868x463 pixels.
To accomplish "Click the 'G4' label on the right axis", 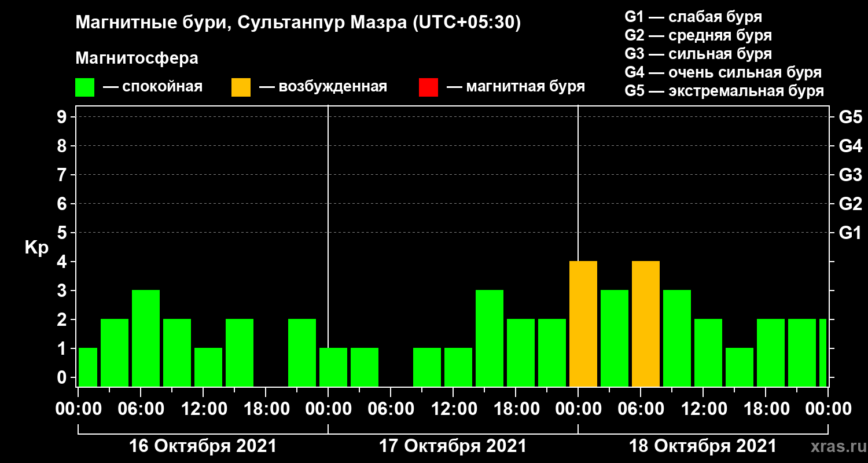I will pos(850,146).
